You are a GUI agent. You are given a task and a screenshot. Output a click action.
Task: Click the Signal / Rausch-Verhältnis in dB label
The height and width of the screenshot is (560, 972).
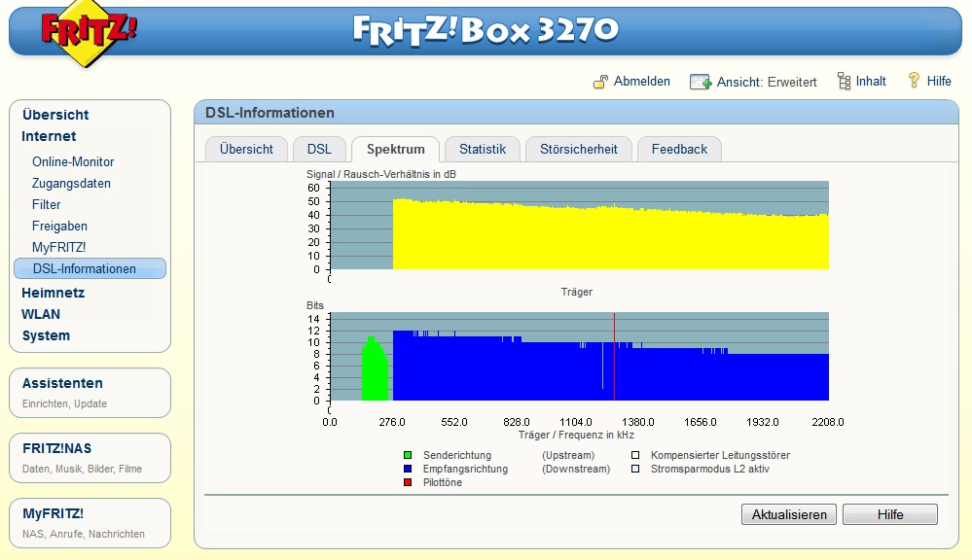(381, 175)
